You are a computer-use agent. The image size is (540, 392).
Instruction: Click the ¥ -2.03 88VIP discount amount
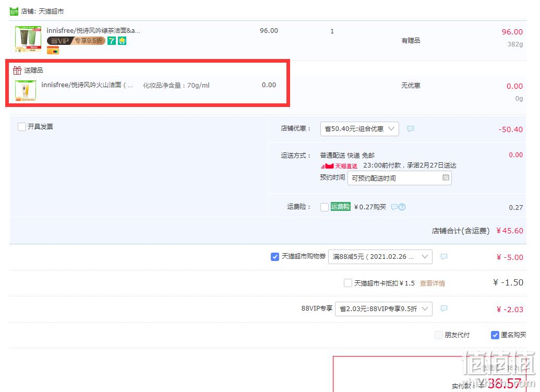coord(510,310)
